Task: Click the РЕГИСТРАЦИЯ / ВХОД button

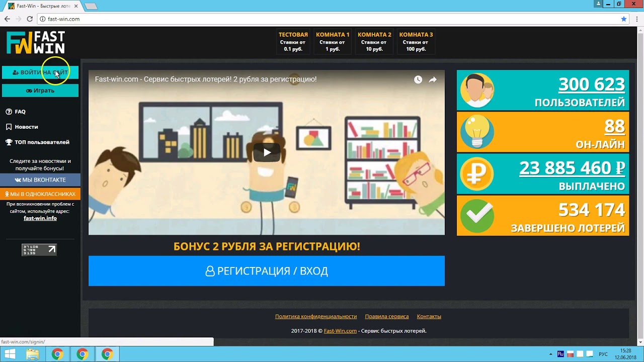Action: 267,271
